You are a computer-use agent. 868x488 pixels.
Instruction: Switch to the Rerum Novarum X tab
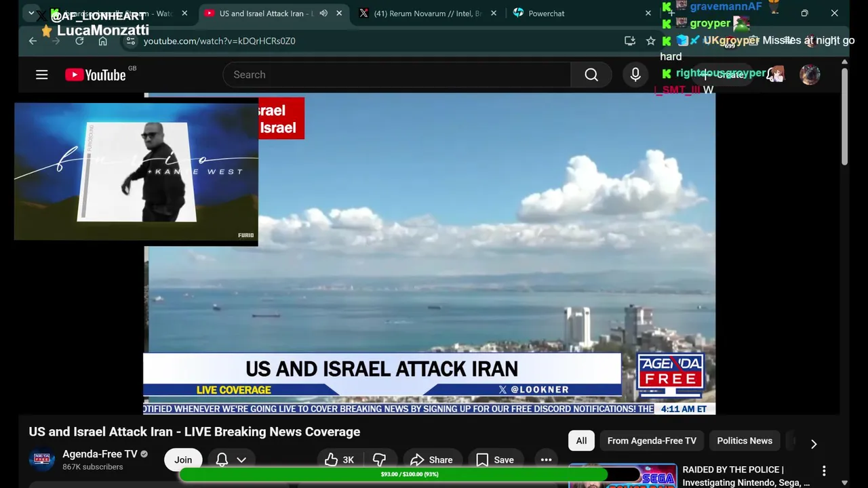[x=429, y=13]
